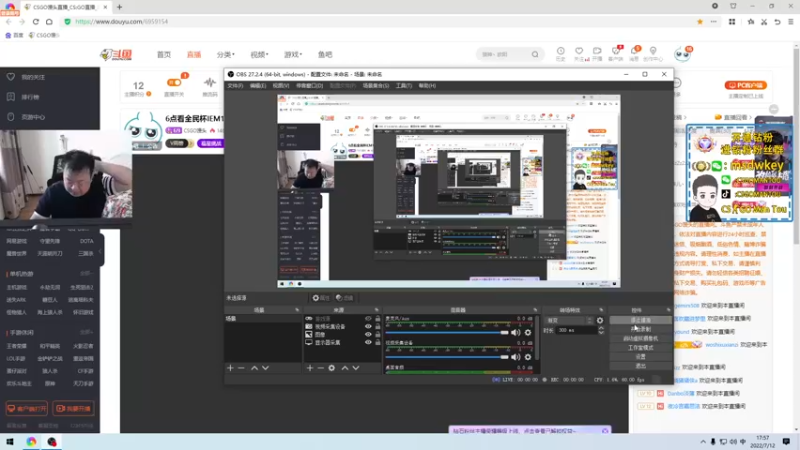
Task: Expand the 分类 dropdown in Douyu navigation
Action: point(226,55)
